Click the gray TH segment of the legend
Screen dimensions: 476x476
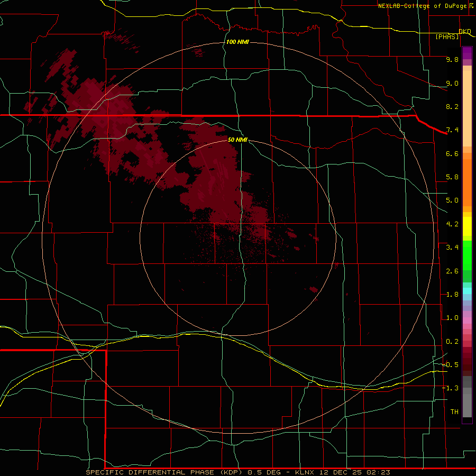click(x=467, y=406)
